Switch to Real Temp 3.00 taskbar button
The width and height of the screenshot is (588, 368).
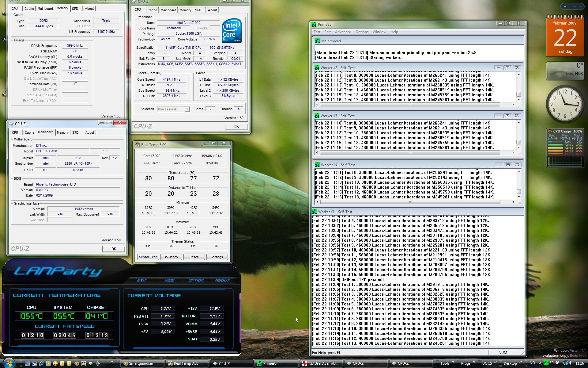187,363
